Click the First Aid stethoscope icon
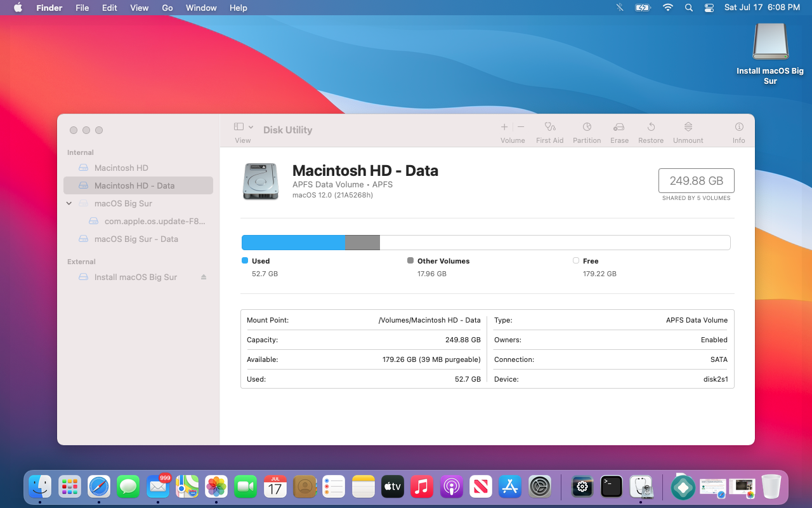Viewport: 812px width, 508px height. (549, 127)
